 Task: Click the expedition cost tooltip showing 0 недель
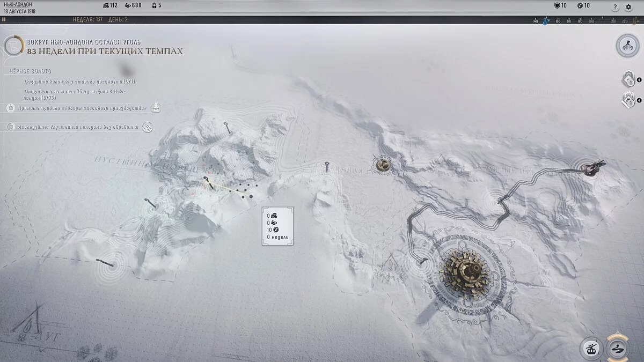click(x=277, y=226)
